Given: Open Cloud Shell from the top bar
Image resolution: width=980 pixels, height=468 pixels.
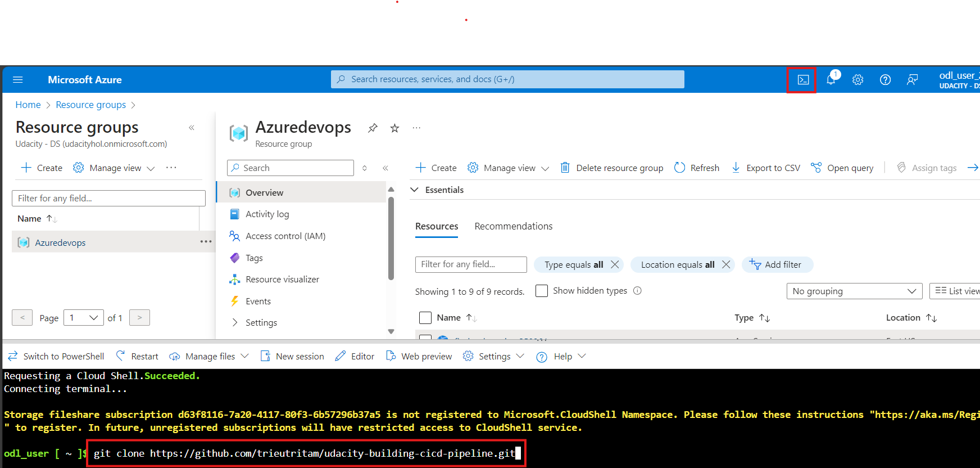Looking at the screenshot, I should click(803, 80).
